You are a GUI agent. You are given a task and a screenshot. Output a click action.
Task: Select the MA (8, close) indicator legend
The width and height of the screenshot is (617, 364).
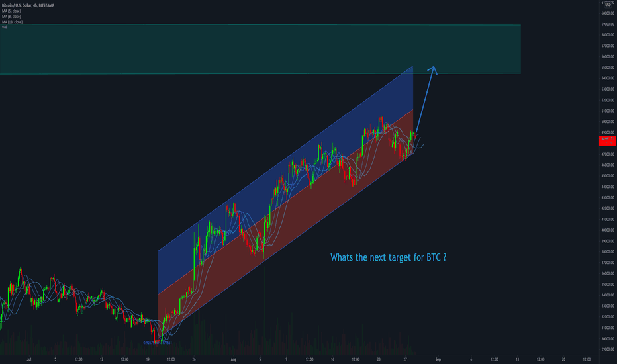pos(11,17)
